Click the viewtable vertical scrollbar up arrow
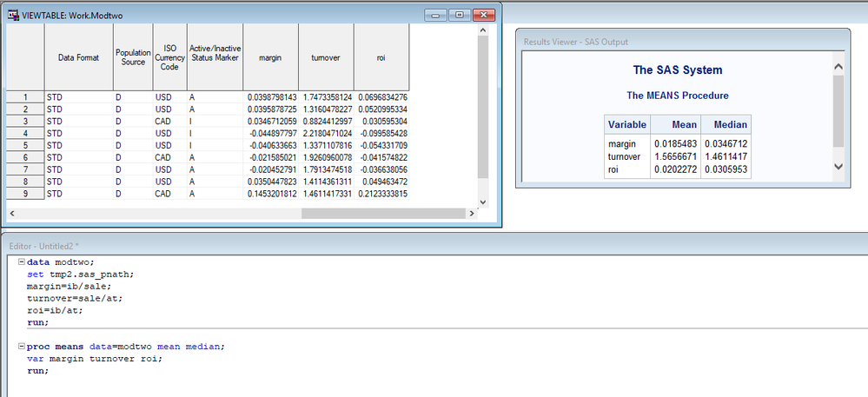 [x=482, y=30]
